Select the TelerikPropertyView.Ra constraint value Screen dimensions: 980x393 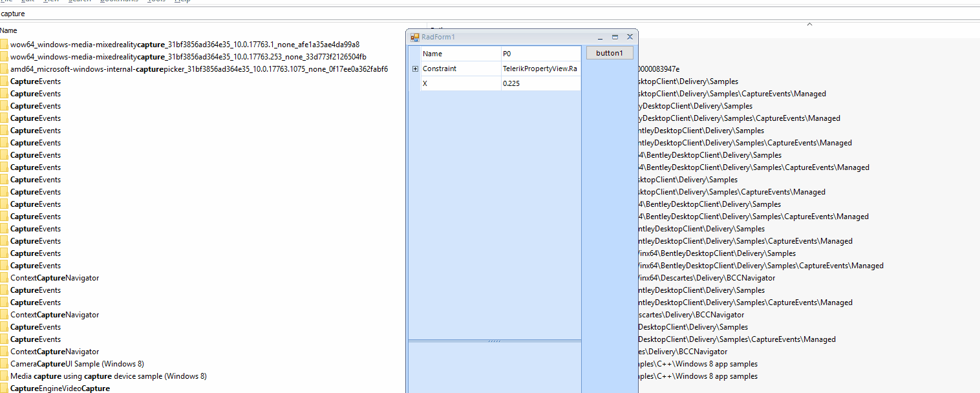541,69
